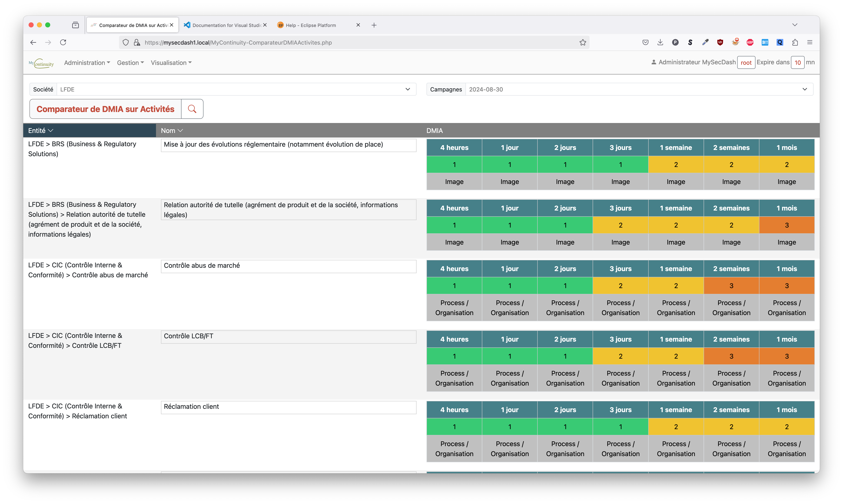Click the session expiry 10 minutes badge
Image resolution: width=843 pixels, height=504 pixels.
797,62
